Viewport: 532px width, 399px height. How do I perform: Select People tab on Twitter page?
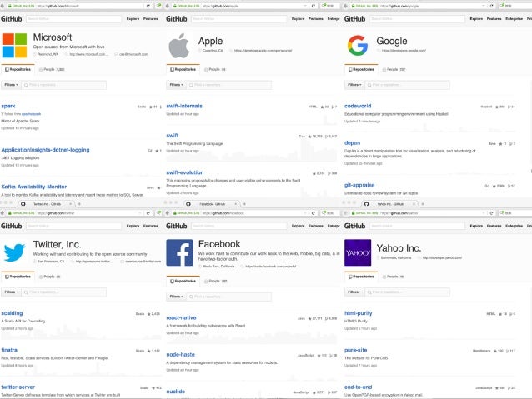point(50,277)
